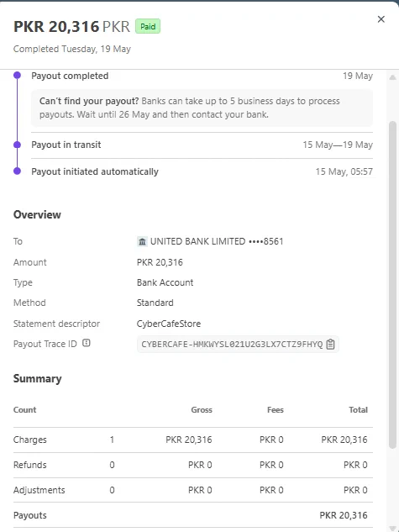Image resolution: width=399 pixels, height=532 pixels.
Task: Open the UNITED BANK LIMITED ••••8561 account link
Action: pos(216,241)
